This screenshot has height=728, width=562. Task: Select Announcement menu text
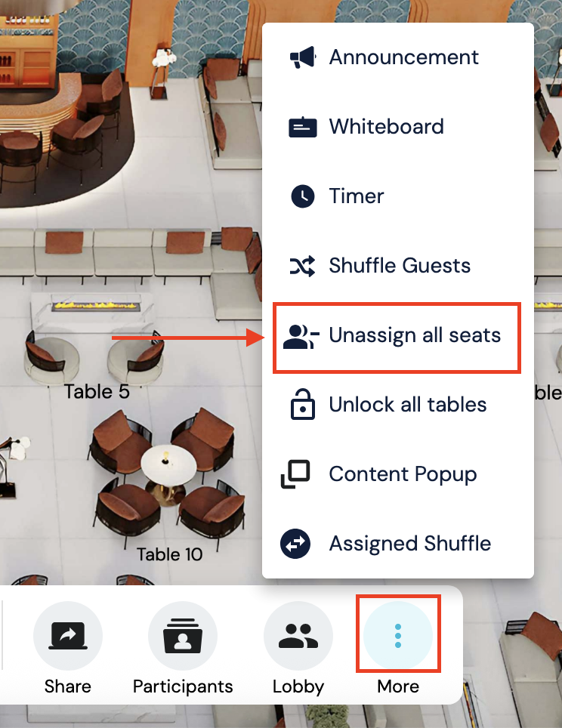pos(403,57)
